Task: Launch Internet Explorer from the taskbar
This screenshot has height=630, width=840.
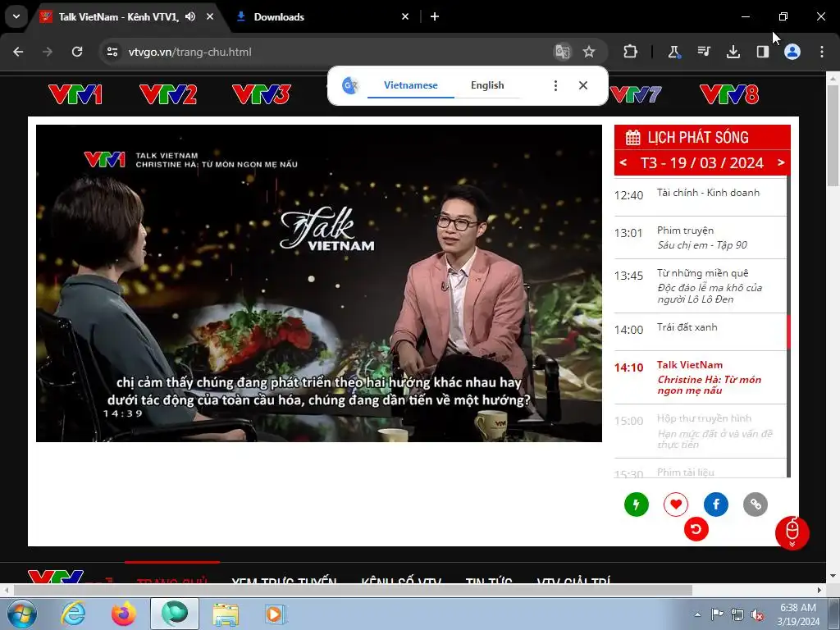Action: (x=73, y=614)
